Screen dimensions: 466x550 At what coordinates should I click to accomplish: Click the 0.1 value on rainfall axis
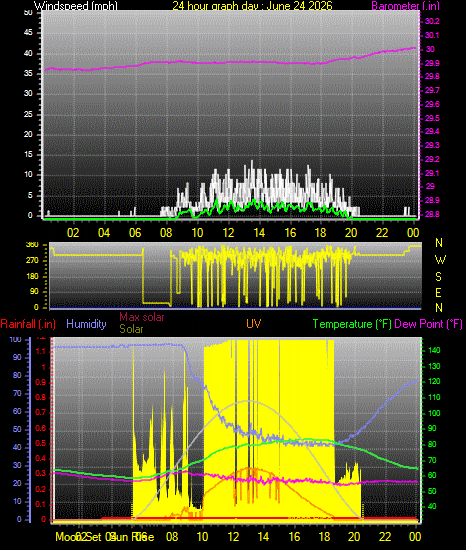click(x=41, y=504)
